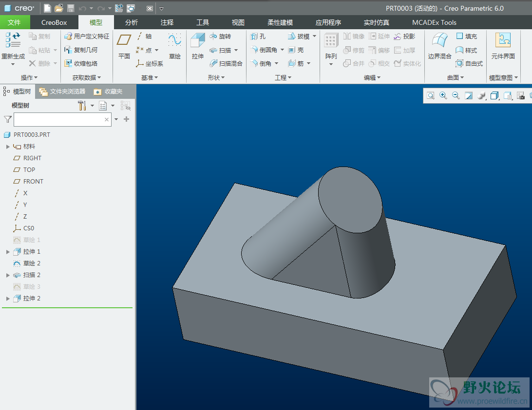Expand the 曲面 (Surfaces) group dropdown
Screen dimensions: 532x410
(x=456, y=77)
